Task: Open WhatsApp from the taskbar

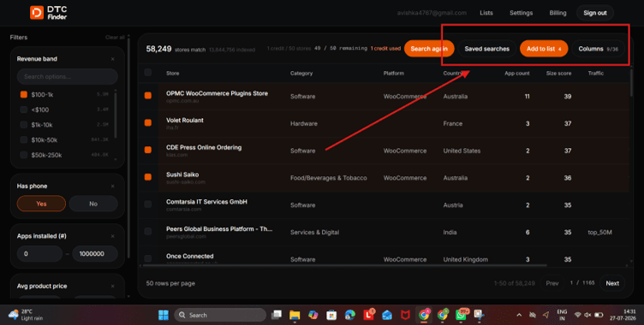Action: (462, 315)
